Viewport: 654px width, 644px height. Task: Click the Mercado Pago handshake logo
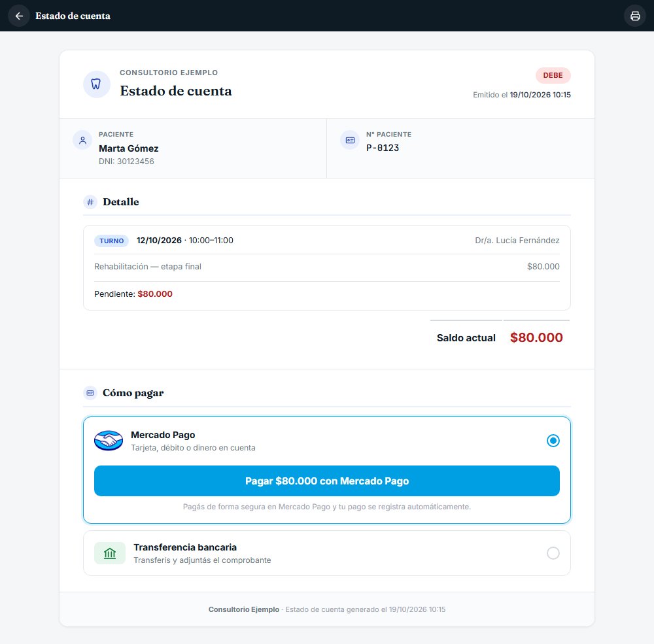[x=109, y=441]
